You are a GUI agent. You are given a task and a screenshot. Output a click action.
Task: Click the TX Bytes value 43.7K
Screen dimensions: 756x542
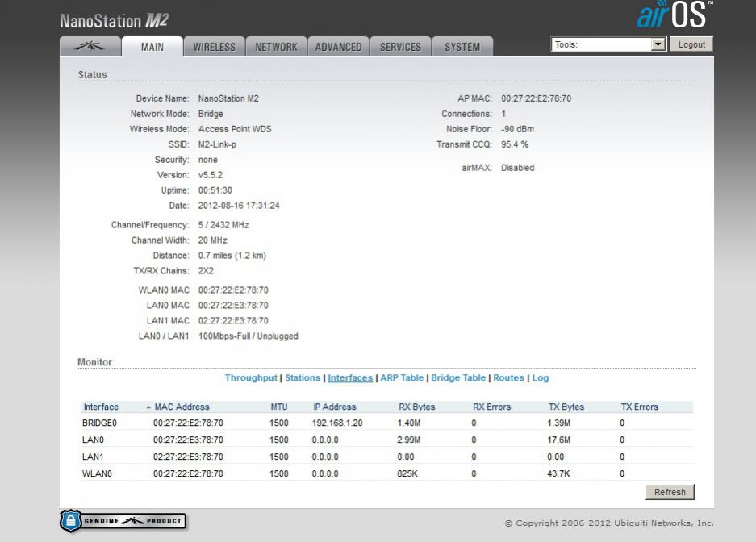click(x=558, y=473)
